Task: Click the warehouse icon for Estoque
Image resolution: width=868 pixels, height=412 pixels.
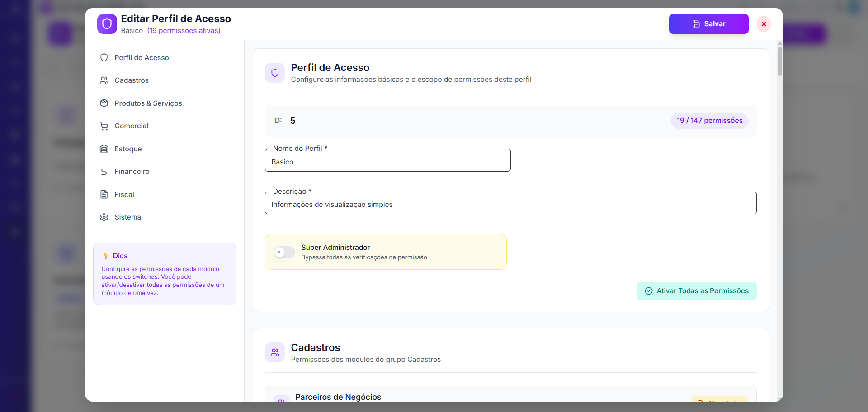Action: pyautogui.click(x=104, y=149)
